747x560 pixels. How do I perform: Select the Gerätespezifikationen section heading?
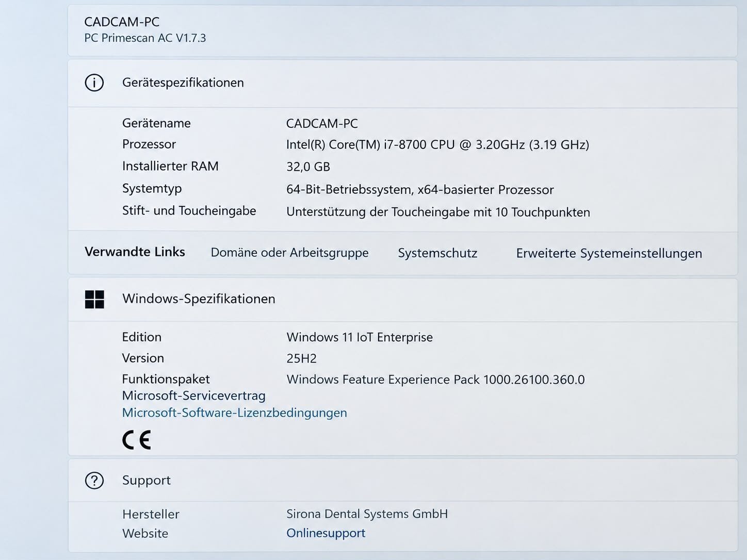[x=183, y=83]
